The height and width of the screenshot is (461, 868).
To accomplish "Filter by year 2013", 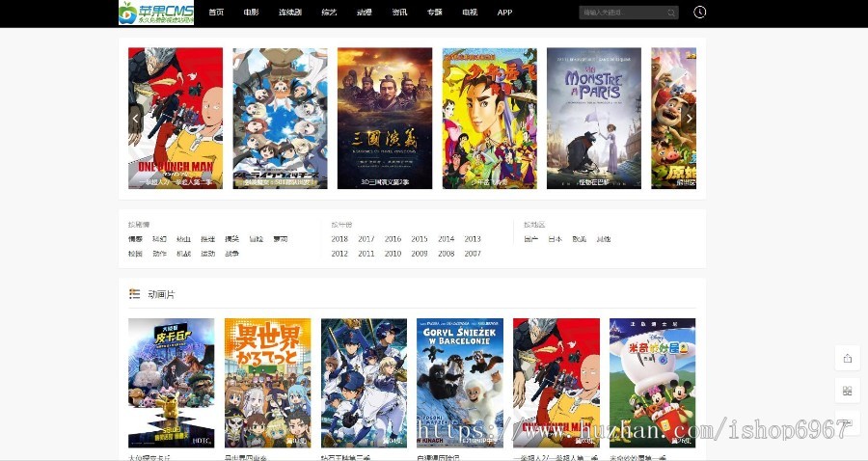I will click(x=473, y=239).
